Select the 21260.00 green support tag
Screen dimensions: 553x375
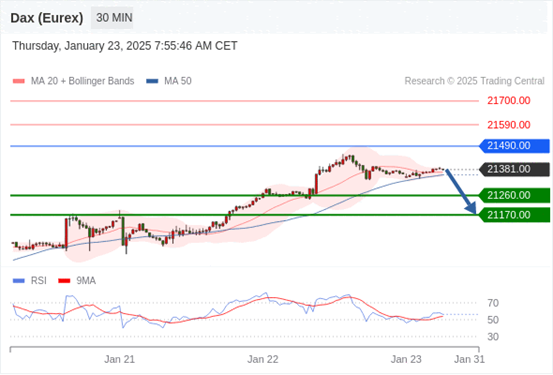point(514,195)
